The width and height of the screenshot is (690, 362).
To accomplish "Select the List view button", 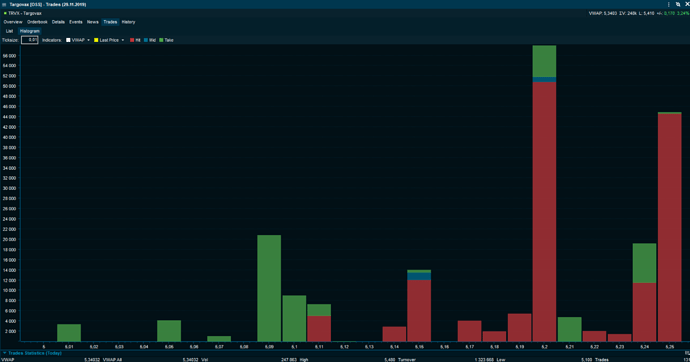I will click(9, 31).
